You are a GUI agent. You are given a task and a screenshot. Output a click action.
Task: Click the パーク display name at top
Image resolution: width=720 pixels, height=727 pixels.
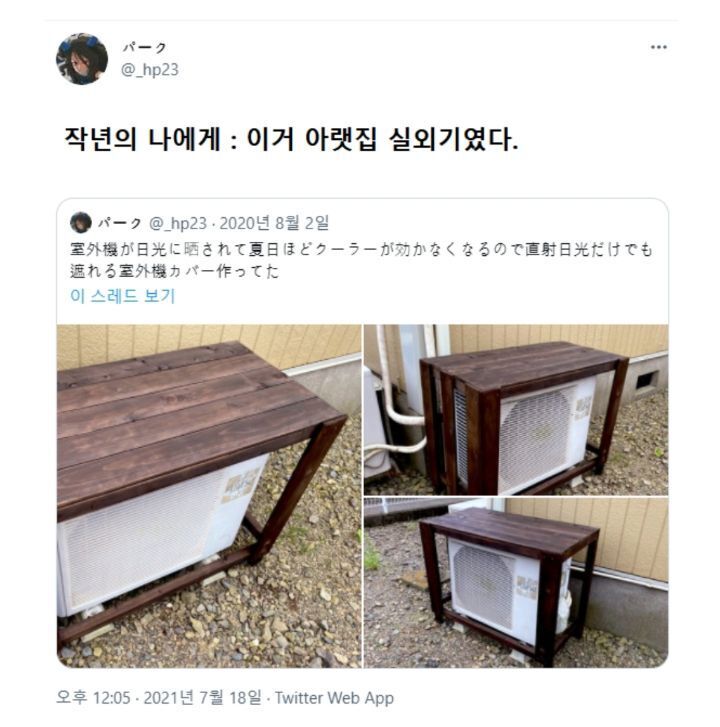(145, 47)
